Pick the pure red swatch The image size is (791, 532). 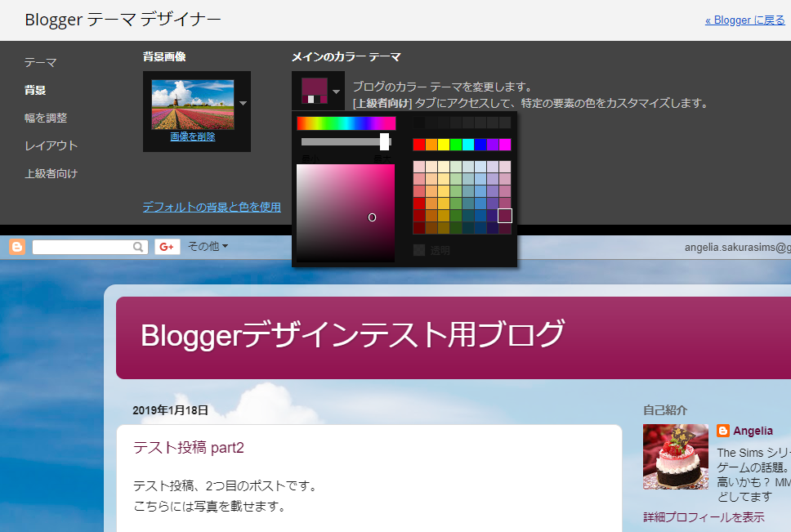(x=419, y=145)
